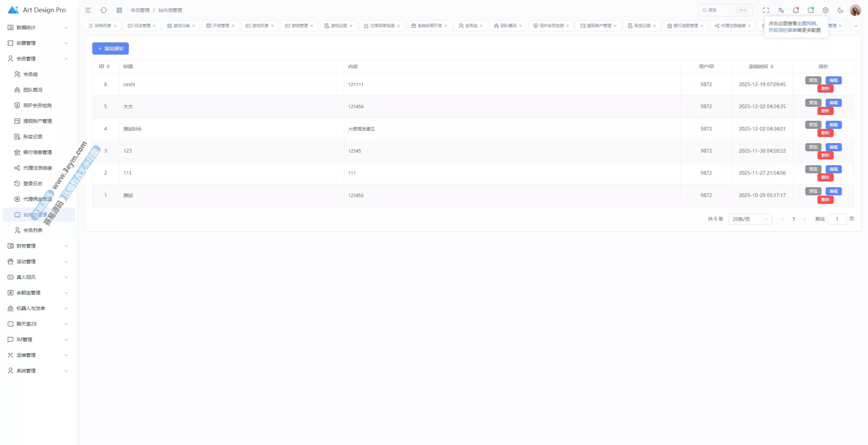The width and height of the screenshot is (868, 445).
Task: Collapse the sidebar menu icon
Action: [88, 10]
